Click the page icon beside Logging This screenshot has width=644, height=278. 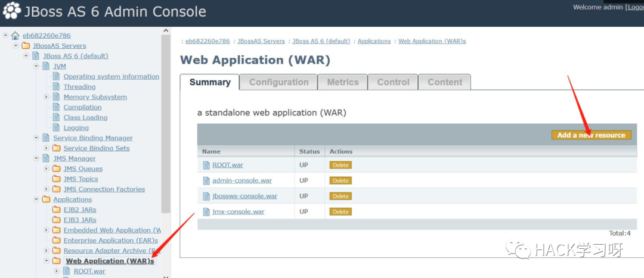[x=56, y=127]
